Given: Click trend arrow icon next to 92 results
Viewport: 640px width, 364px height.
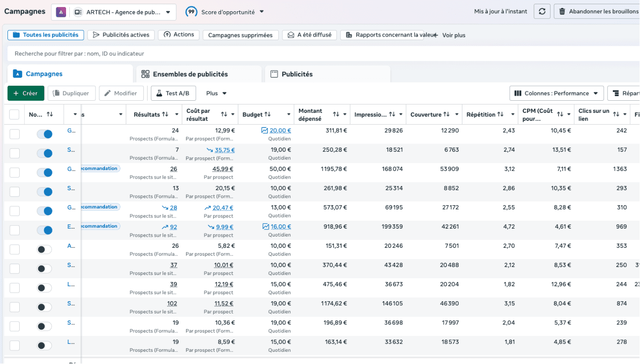Looking at the screenshot, I should click(165, 227).
